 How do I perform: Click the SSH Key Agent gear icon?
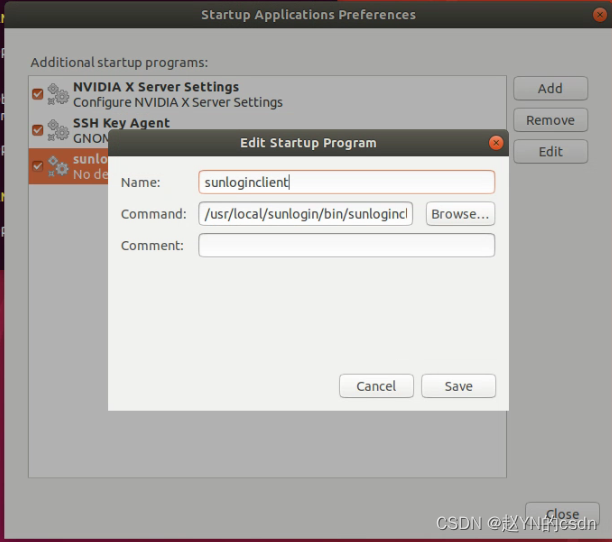pos(58,130)
